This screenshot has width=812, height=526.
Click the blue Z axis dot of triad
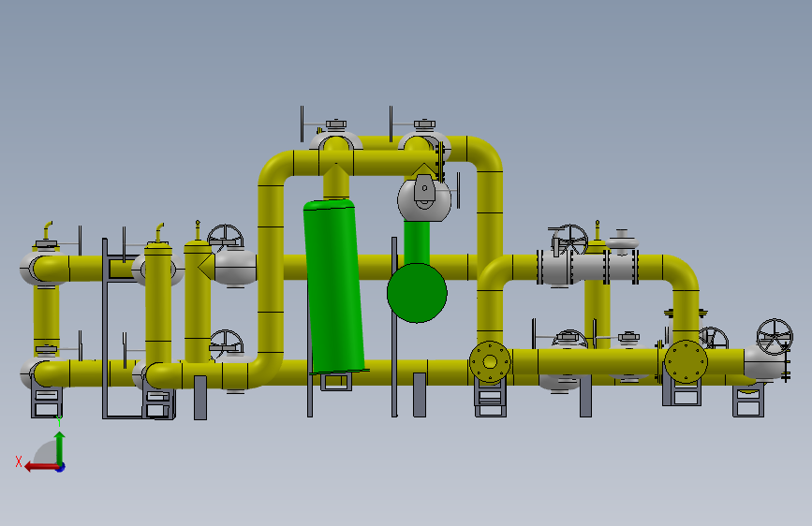click(61, 467)
